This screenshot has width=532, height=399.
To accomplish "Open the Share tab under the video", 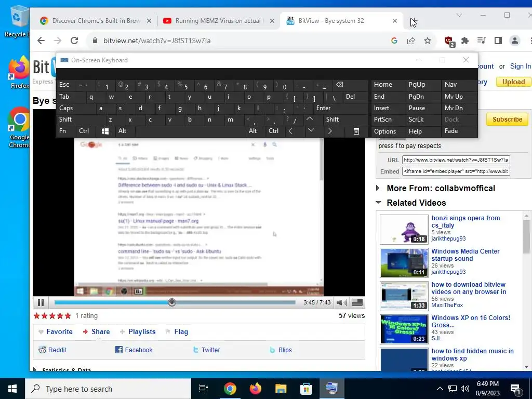I will (96, 332).
